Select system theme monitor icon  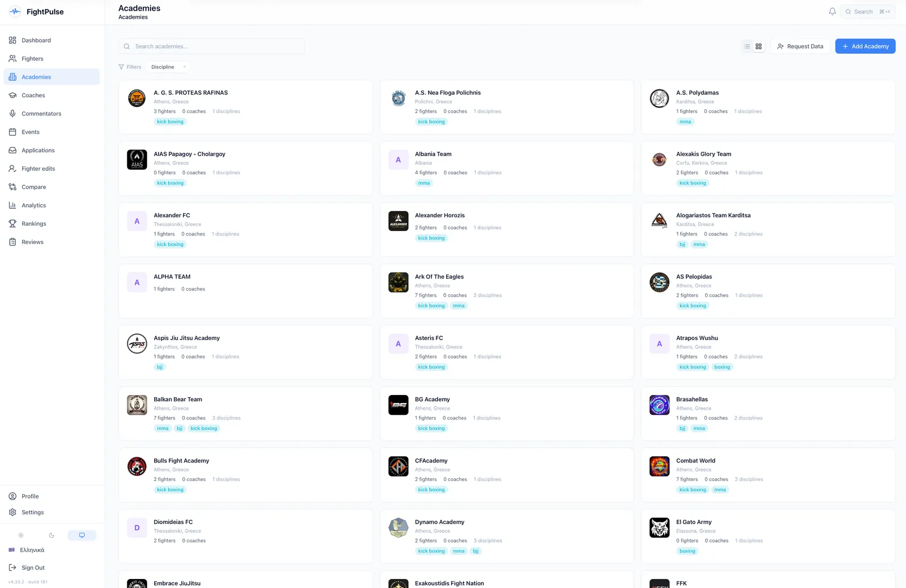tap(82, 535)
